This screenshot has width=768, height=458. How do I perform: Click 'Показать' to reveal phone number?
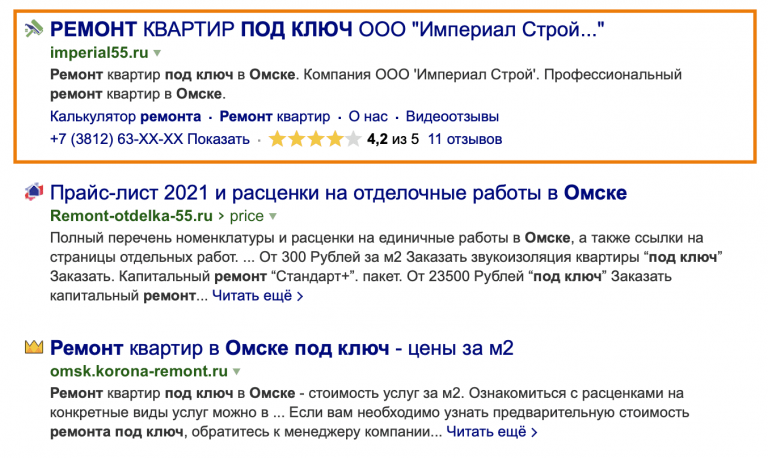(218, 139)
